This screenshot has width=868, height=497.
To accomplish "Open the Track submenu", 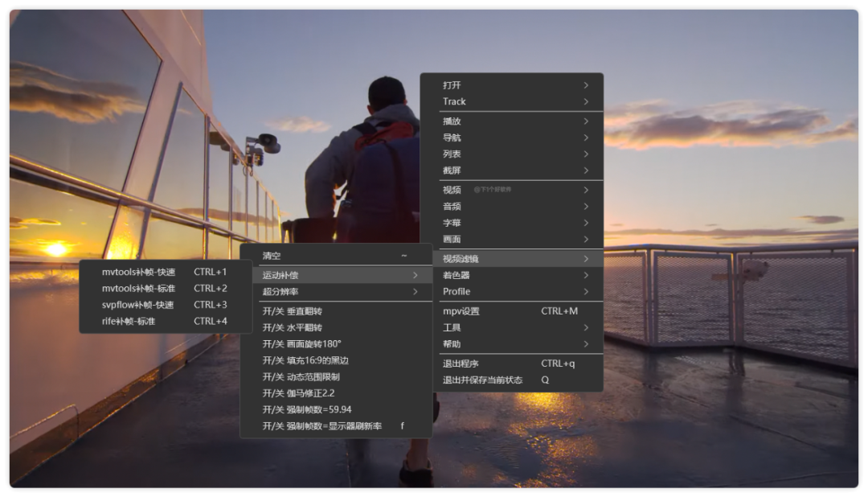I will tap(511, 101).
